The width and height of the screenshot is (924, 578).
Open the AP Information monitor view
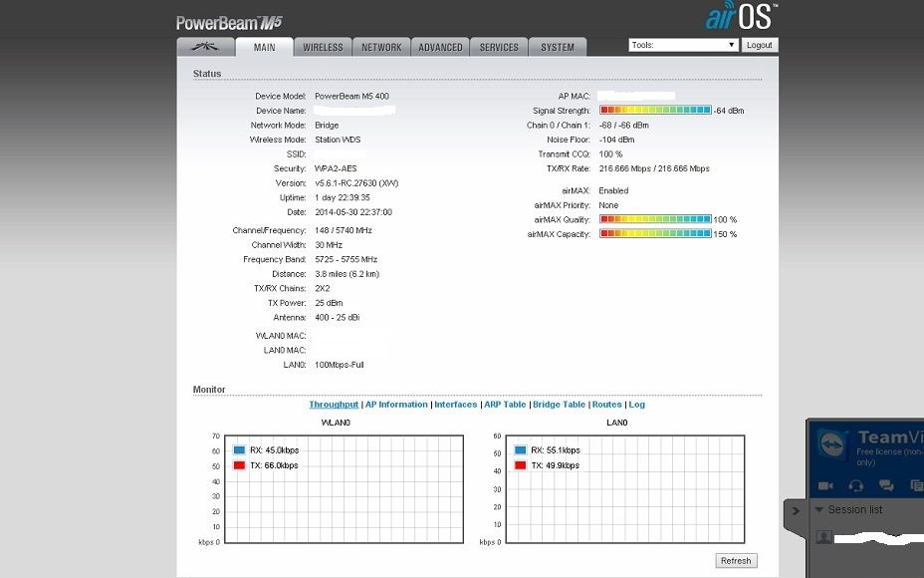[394, 404]
